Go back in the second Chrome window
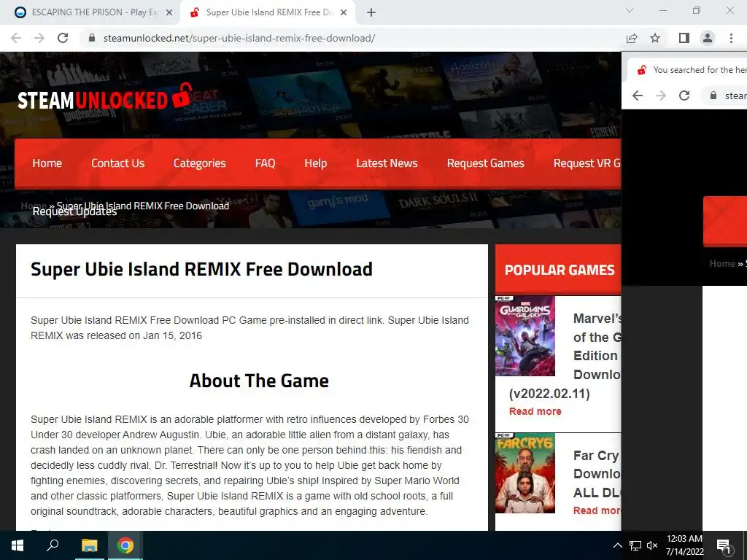The image size is (747, 560). point(638,96)
